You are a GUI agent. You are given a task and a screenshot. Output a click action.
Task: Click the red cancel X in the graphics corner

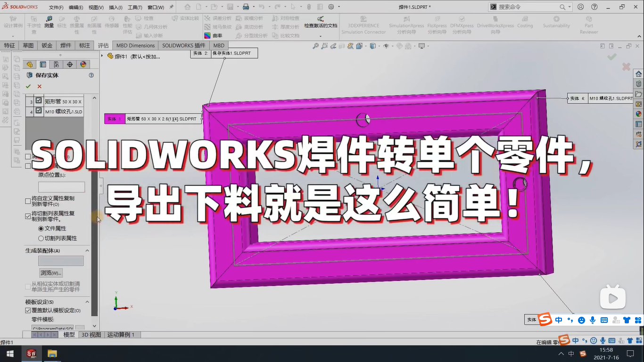[x=626, y=67]
